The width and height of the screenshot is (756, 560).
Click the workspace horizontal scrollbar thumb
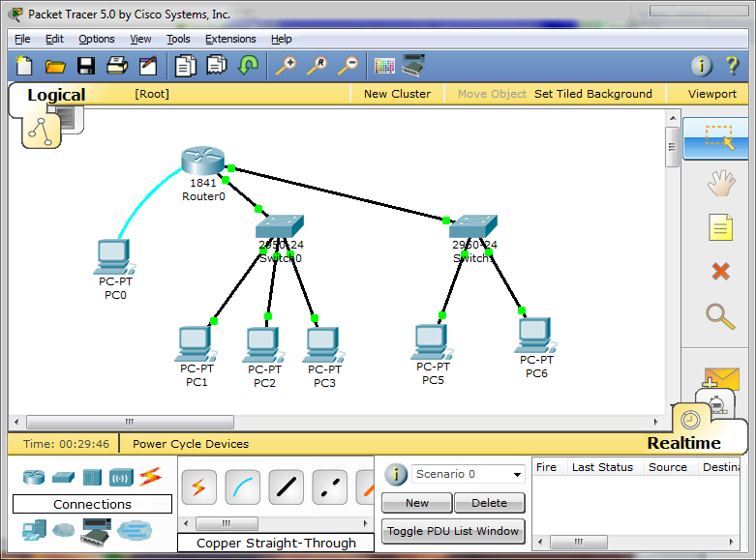tap(130, 422)
